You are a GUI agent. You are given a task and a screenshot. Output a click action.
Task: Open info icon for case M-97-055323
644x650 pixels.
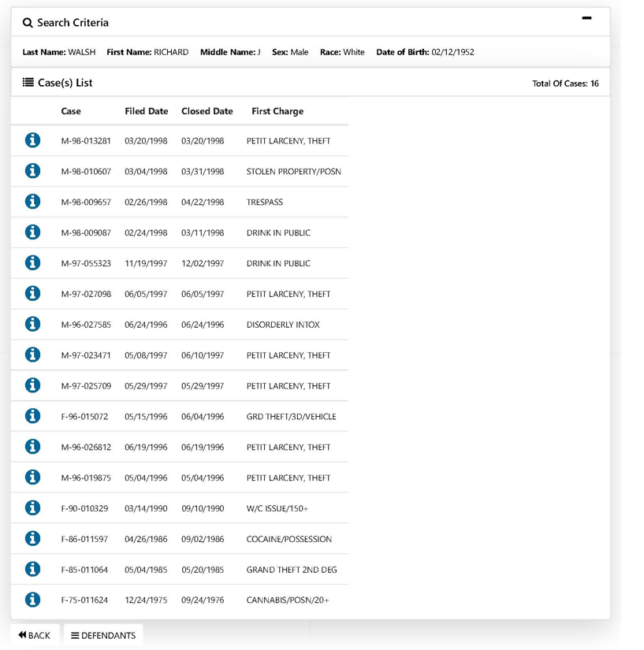(32, 263)
